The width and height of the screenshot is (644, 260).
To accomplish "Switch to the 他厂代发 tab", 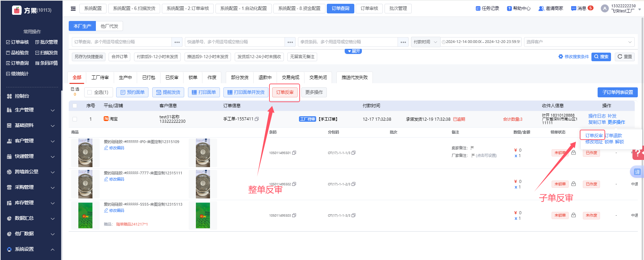I will click(x=109, y=26).
